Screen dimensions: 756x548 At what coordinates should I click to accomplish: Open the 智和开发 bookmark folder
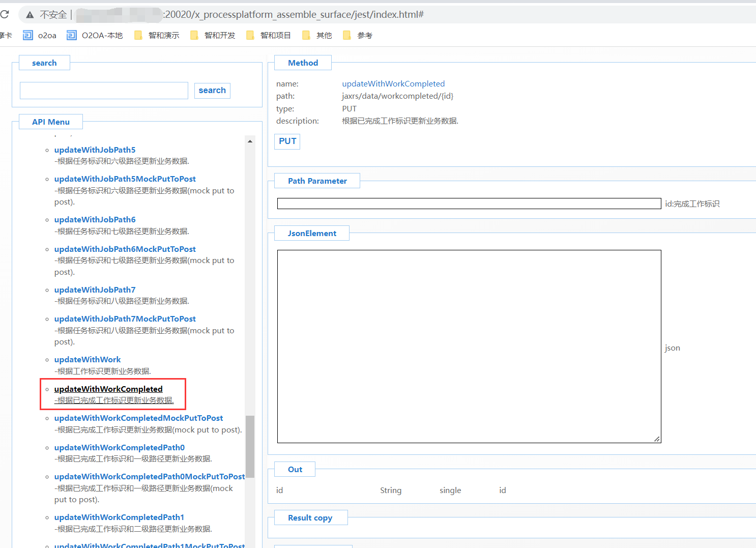pyautogui.click(x=213, y=35)
